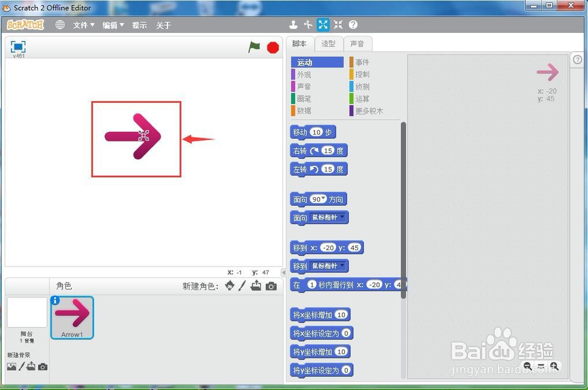Paint a new backdrop
The width and height of the screenshot is (588, 390).
tap(22, 366)
